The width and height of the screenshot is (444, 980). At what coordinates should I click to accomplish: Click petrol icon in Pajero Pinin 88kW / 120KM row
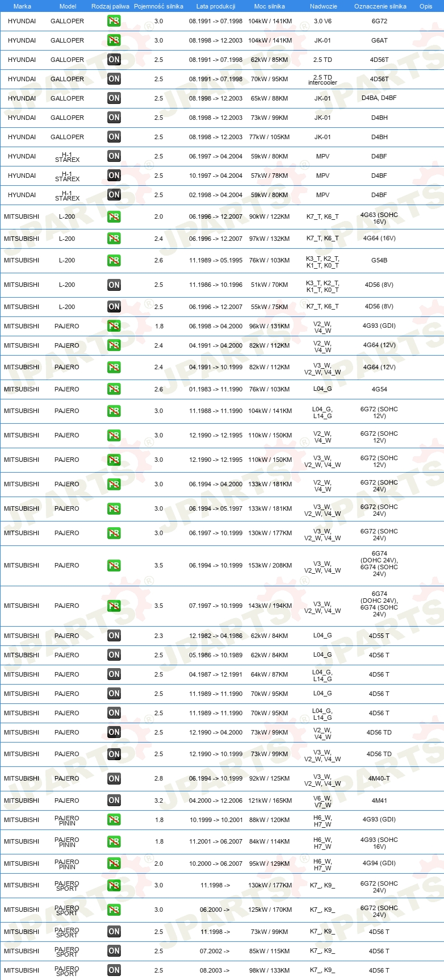click(114, 820)
